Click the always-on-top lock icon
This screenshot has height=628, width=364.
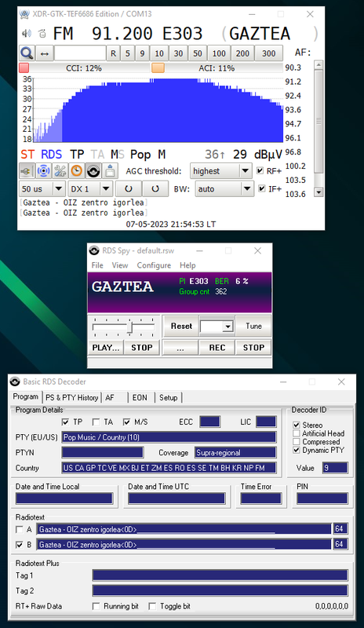click(110, 171)
